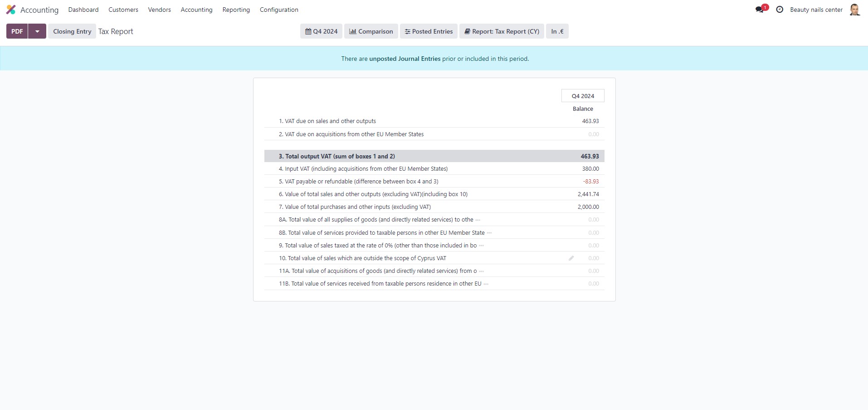Screen dimensions: 868x410
Task: Follow the unposted Journal Entries link
Action: [x=405, y=59]
